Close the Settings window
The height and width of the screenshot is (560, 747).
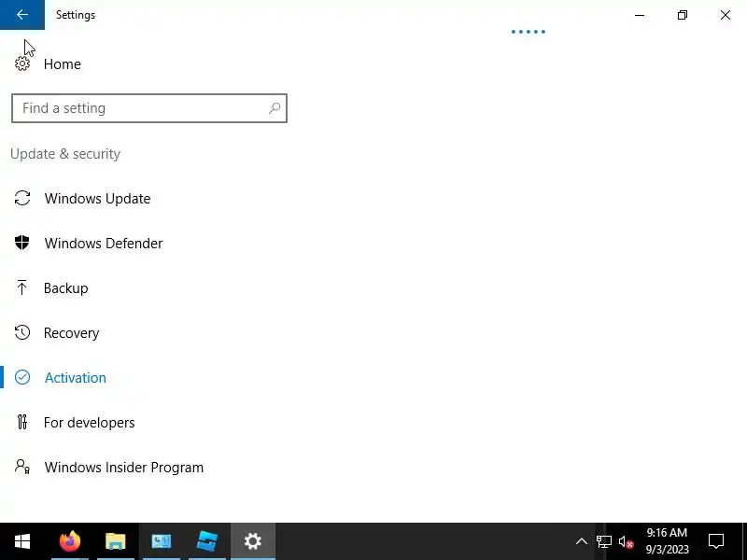(726, 15)
